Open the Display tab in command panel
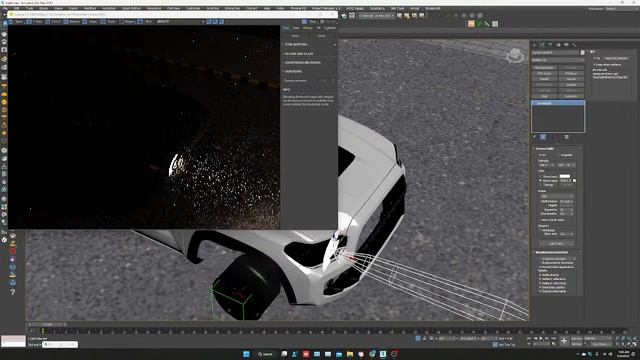Image resolution: width=640 pixels, height=360 pixels. (x=566, y=45)
